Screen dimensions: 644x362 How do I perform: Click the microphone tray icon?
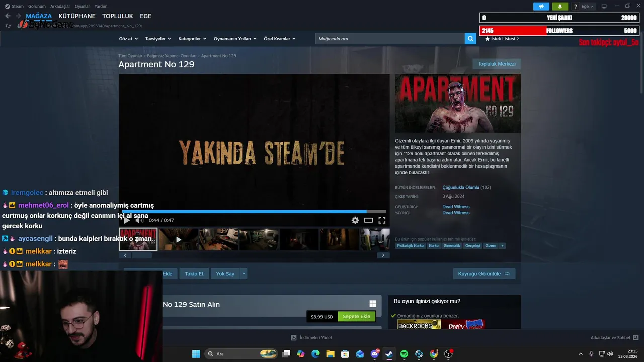[591, 354]
